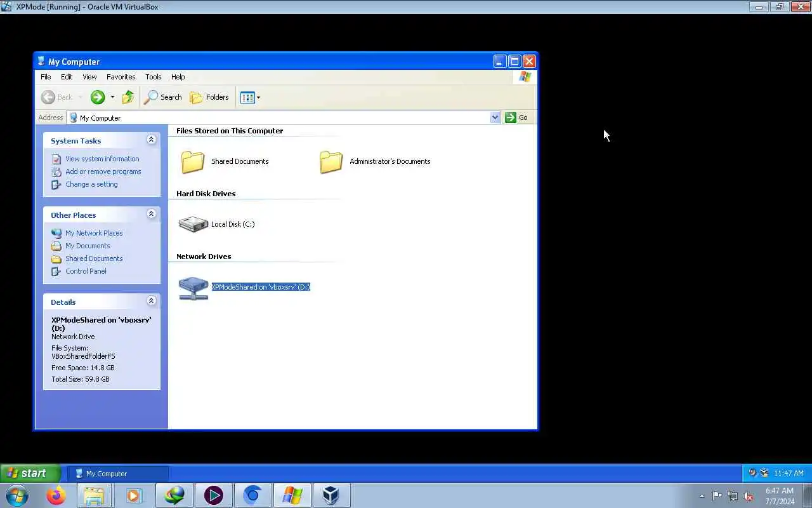Expand the Address bar dropdown
This screenshot has height=508, width=812.
[x=495, y=117]
